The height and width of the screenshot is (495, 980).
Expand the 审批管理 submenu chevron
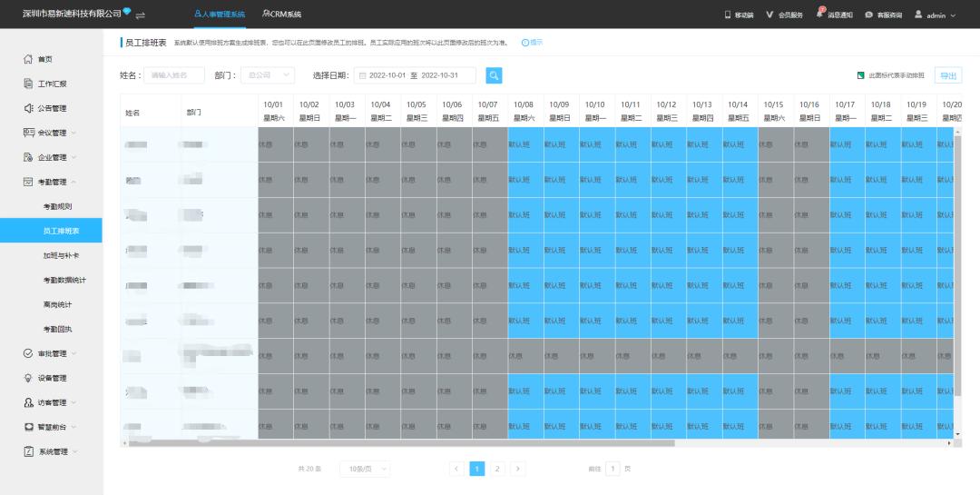click(x=73, y=353)
